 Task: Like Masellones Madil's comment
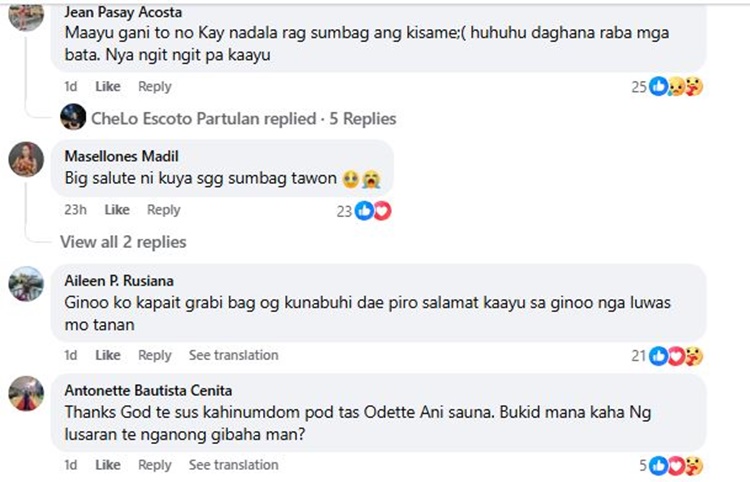coord(117,210)
